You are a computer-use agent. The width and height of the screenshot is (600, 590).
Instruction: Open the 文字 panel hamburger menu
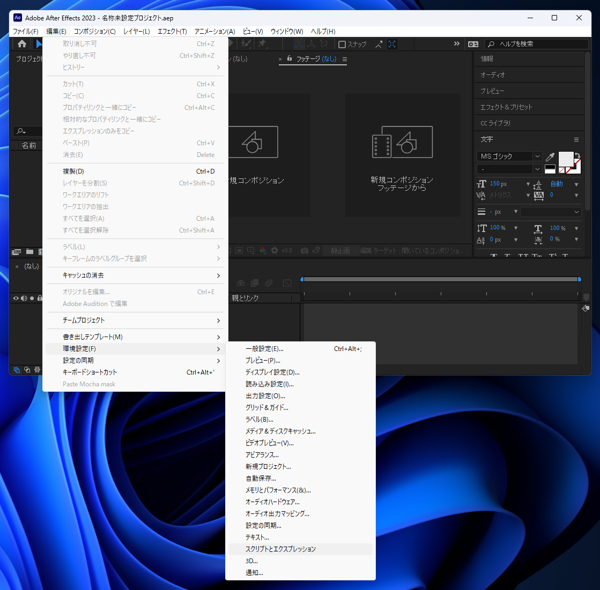tap(576, 140)
